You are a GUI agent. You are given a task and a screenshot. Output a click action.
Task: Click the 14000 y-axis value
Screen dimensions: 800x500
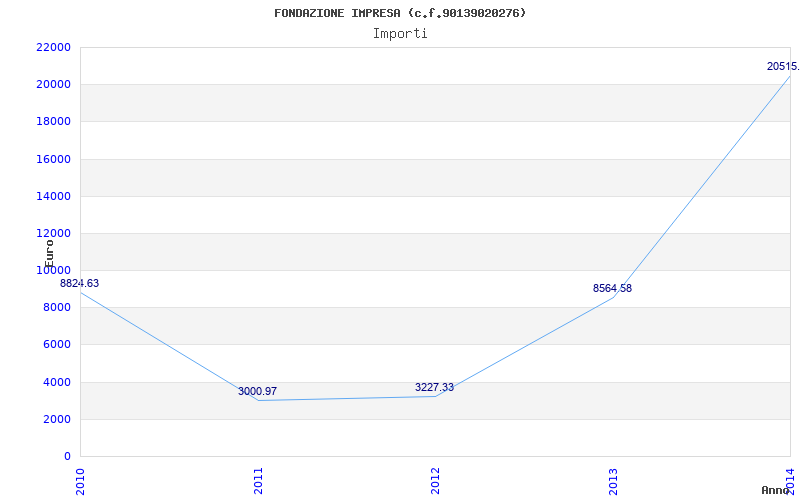point(53,196)
